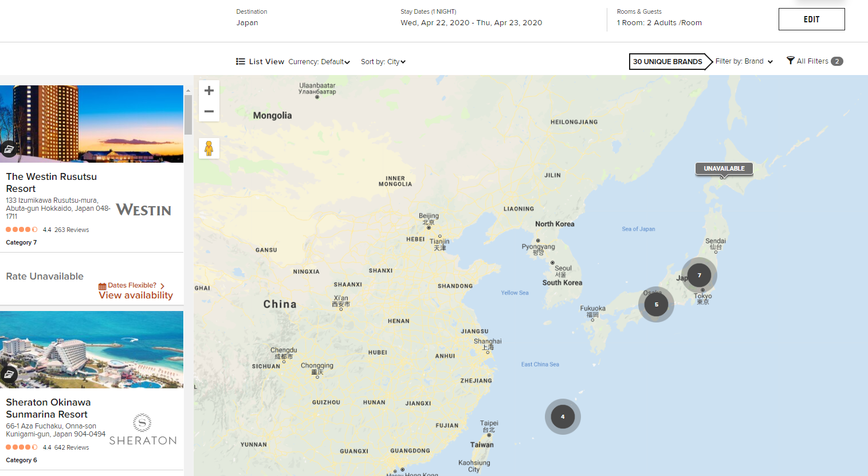Click the View availability link

coord(136,296)
